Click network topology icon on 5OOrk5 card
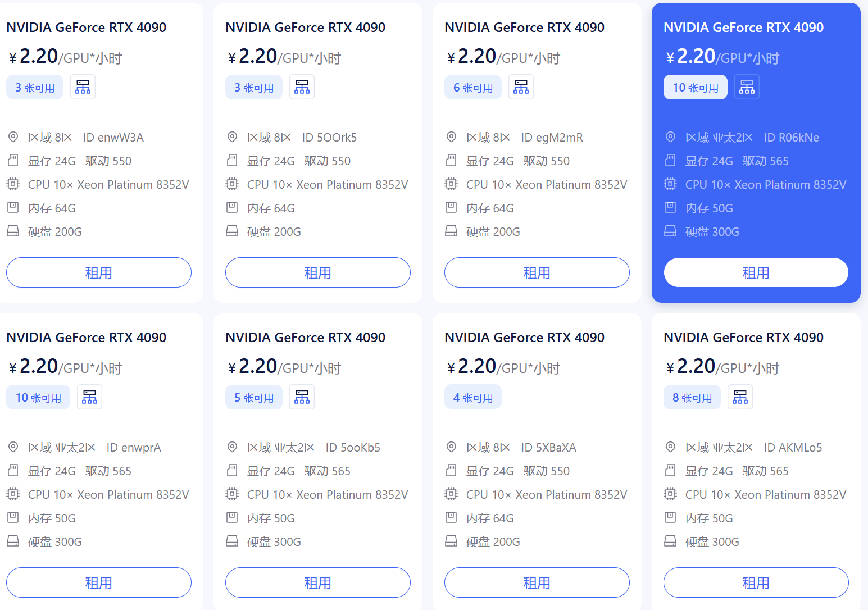Screen dimensions: 868x610 pos(302,87)
